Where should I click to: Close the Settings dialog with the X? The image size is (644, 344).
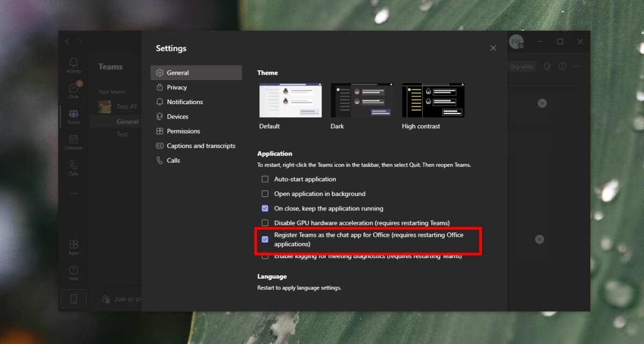[x=493, y=47]
